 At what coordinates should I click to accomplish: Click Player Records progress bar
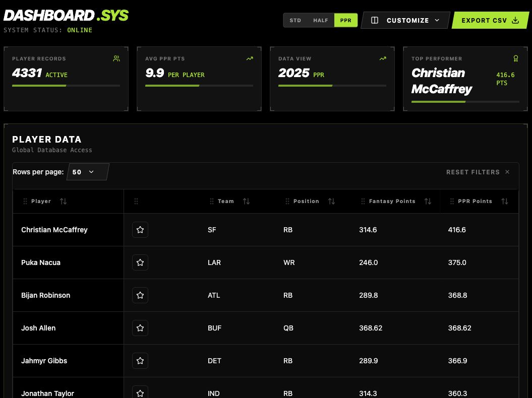[x=66, y=86]
